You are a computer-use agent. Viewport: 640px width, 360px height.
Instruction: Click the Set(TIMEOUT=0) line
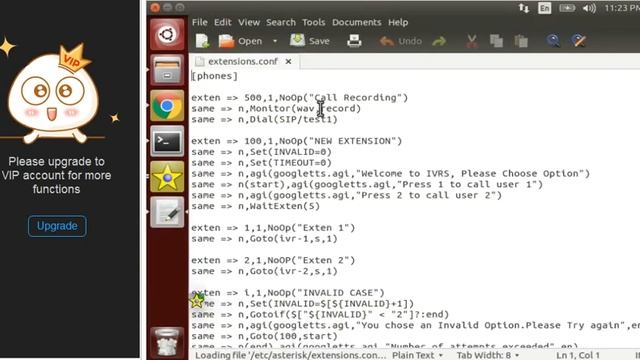pos(261,162)
